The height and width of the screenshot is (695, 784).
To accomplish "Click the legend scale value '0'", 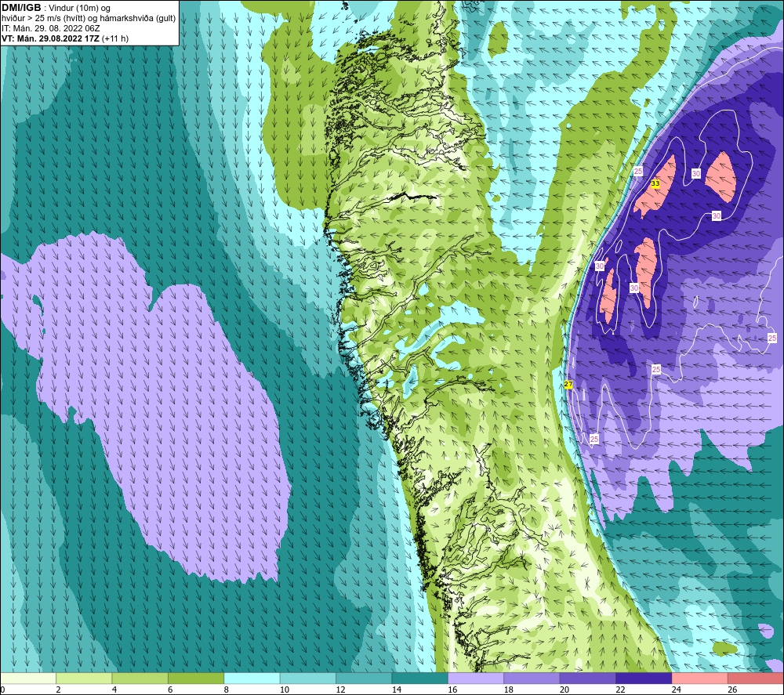I will [2, 690].
